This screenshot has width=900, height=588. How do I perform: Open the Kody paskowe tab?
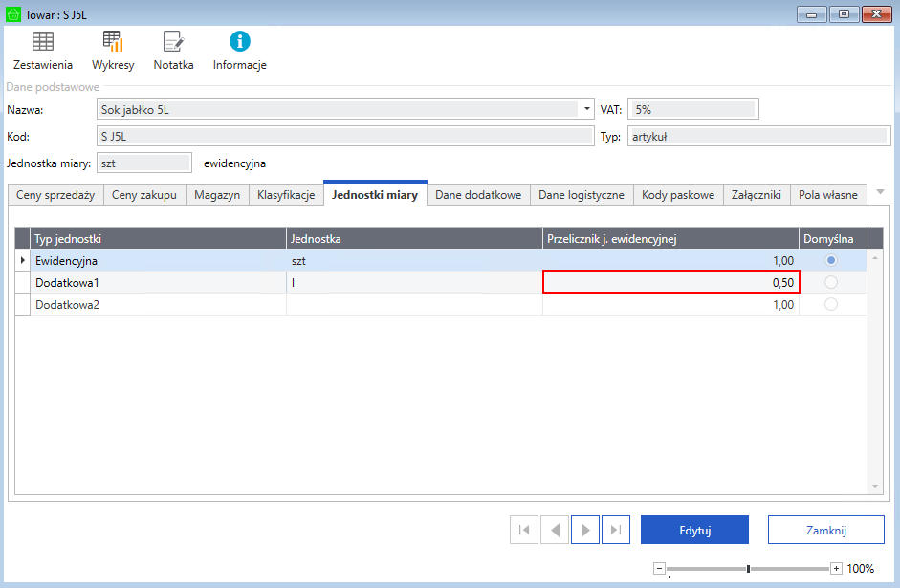(x=678, y=195)
